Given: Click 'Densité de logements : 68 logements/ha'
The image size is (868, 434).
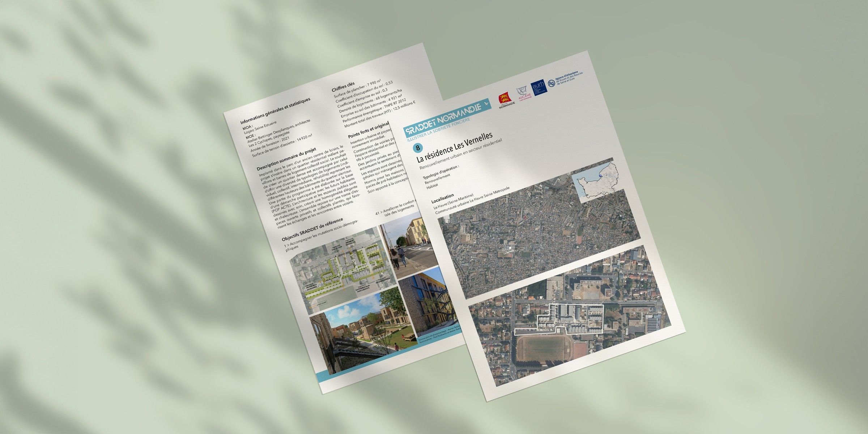Looking at the screenshot, I should [371, 101].
